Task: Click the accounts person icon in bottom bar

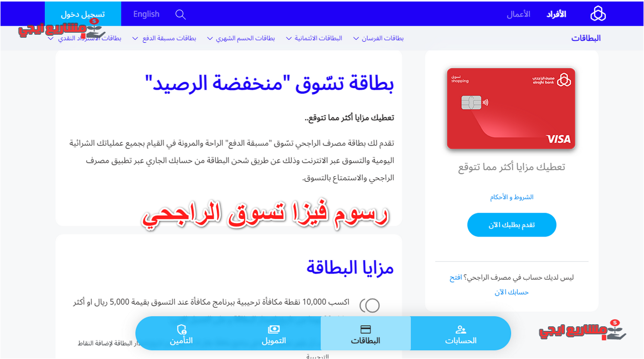Action: point(460,329)
